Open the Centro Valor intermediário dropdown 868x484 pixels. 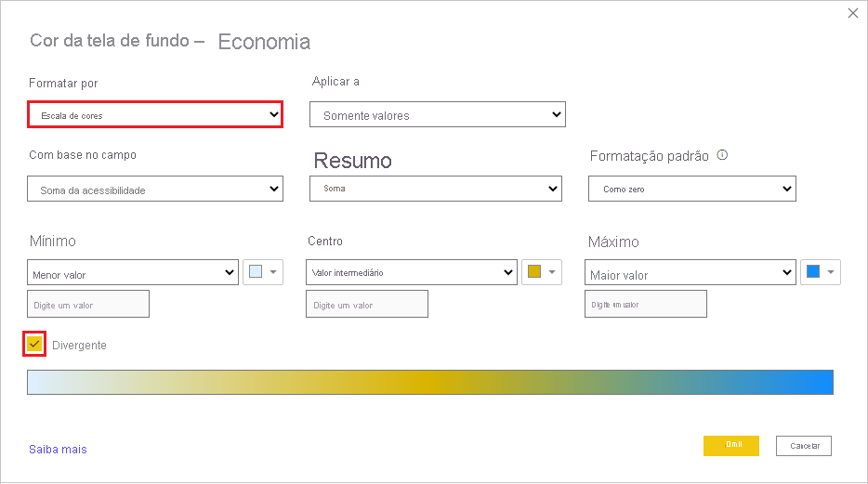pos(412,272)
